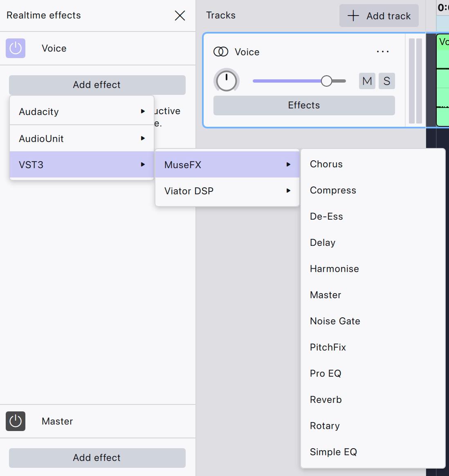Open the AudioUnit effects submenu

[x=82, y=139]
